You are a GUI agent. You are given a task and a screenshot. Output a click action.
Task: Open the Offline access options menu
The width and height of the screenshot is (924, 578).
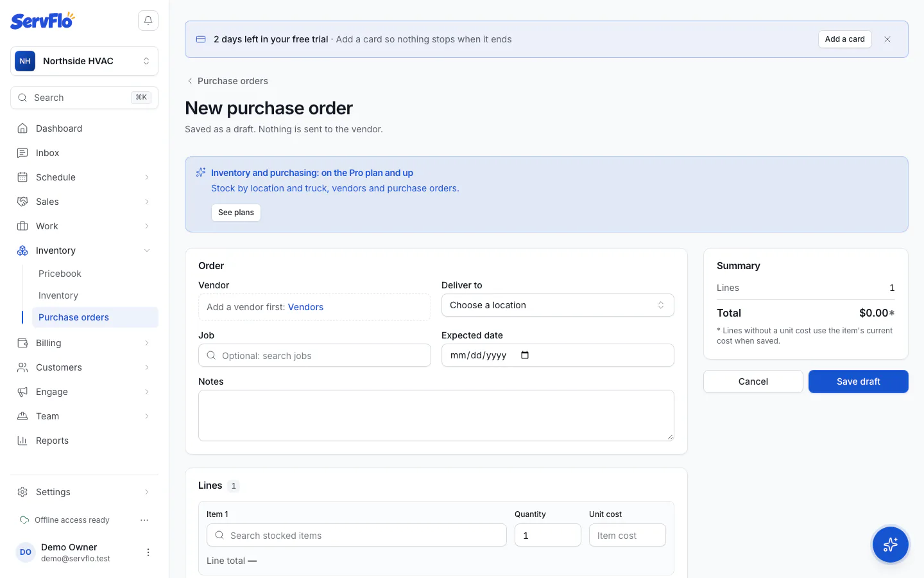[x=144, y=520]
